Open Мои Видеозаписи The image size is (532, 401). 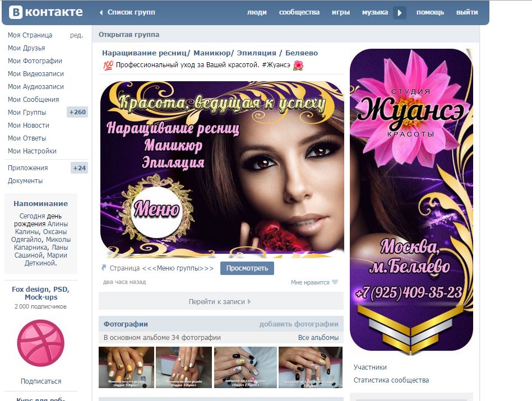tap(36, 73)
